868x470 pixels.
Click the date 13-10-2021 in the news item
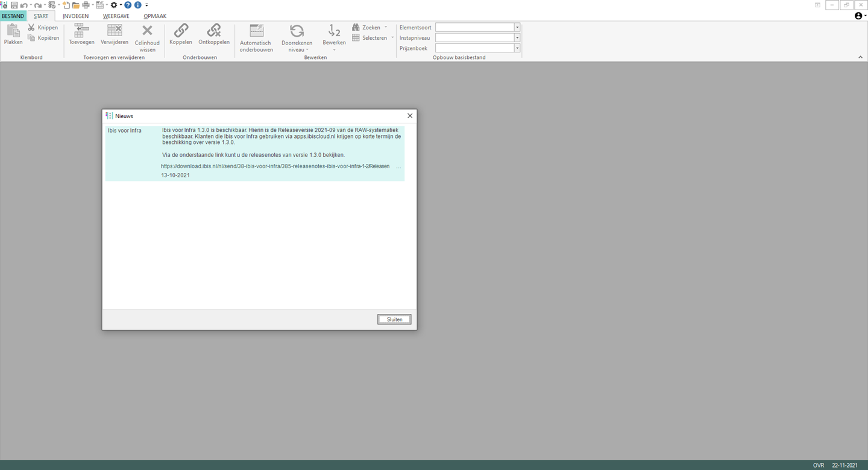tap(175, 175)
